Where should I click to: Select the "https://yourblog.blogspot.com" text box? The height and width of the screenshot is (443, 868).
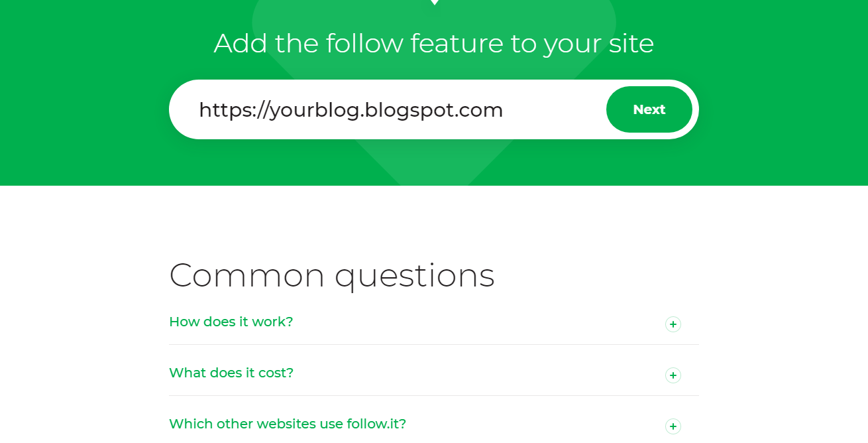pos(371,109)
